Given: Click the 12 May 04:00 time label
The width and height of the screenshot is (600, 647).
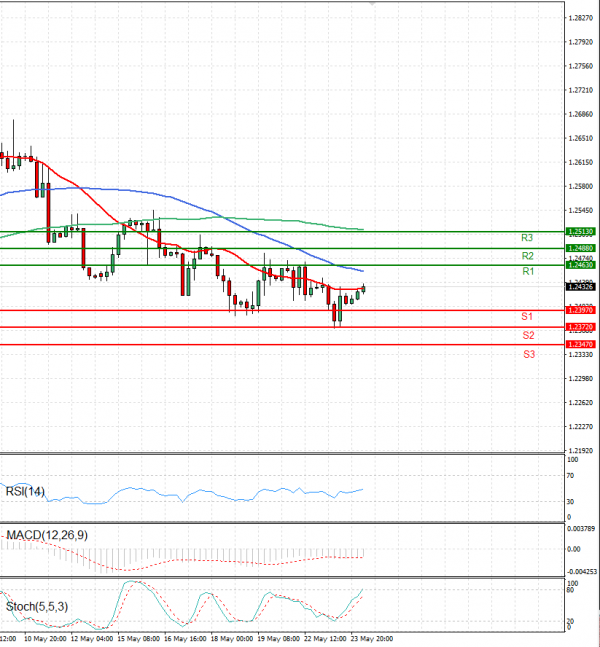Looking at the screenshot, I should pyautogui.click(x=92, y=639).
